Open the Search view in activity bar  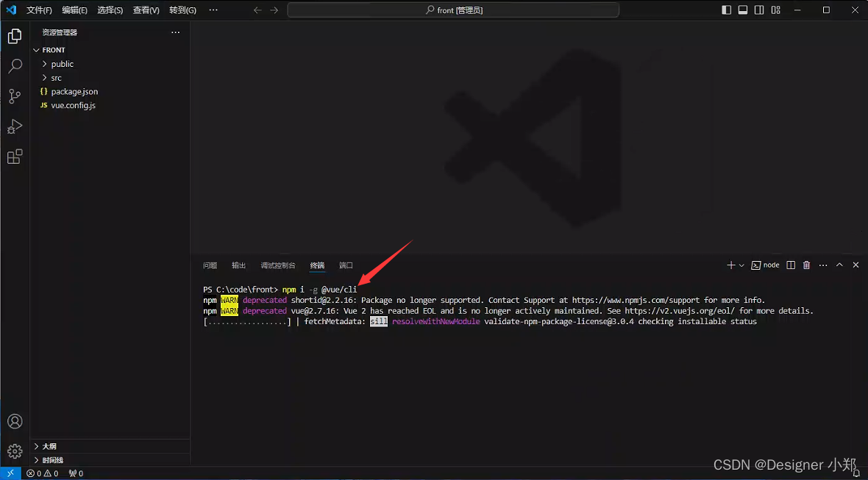tap(15, 66)
